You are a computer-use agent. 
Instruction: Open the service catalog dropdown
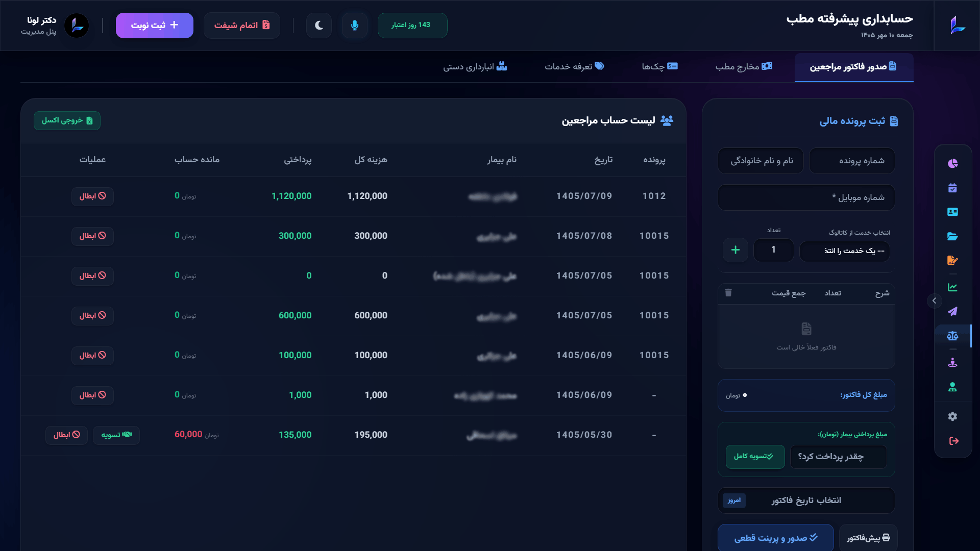point(845,251)
